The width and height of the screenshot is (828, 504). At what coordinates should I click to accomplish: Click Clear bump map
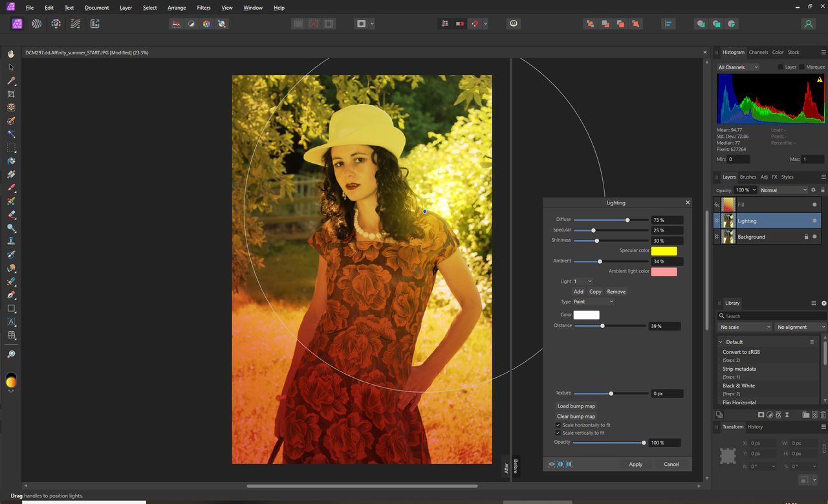(x=576, y=416)
